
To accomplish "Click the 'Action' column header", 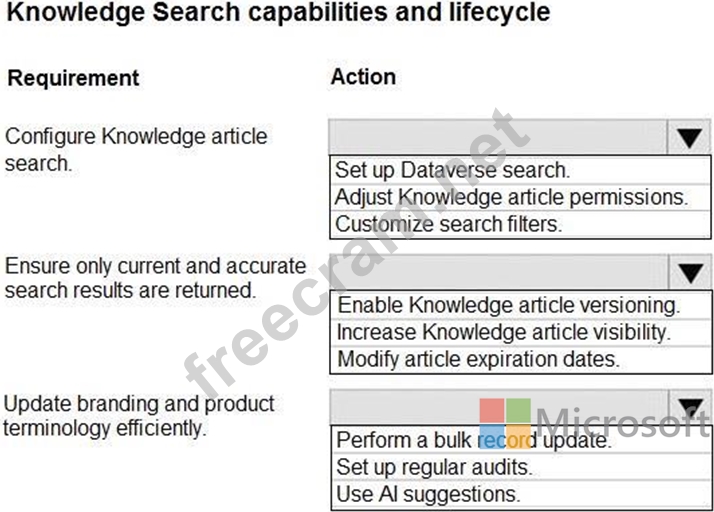I will pyautogui.click(x=363, y=77).
